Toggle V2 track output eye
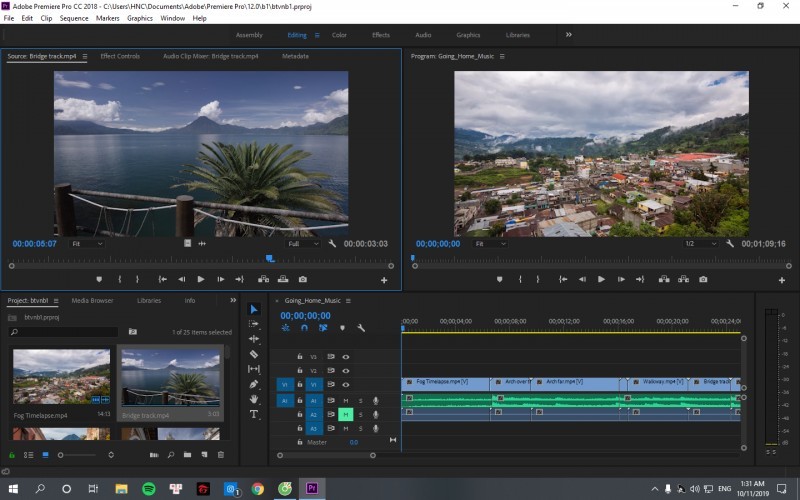 click(346, 371)
